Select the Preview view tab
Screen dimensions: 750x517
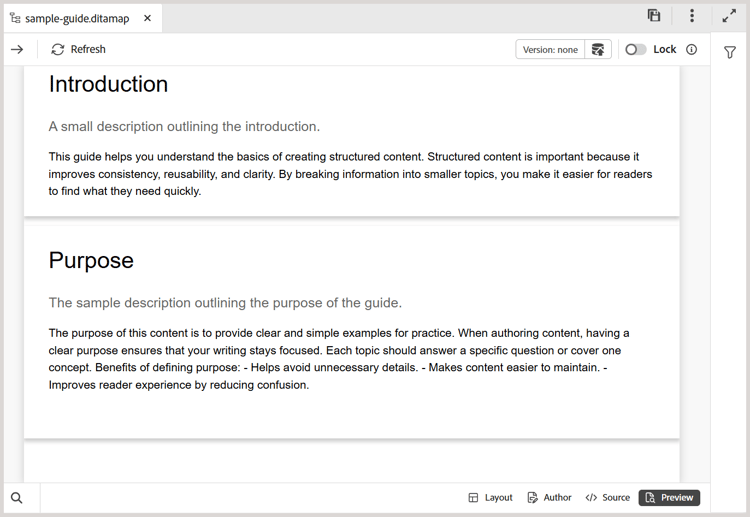[x=669, y=498]
